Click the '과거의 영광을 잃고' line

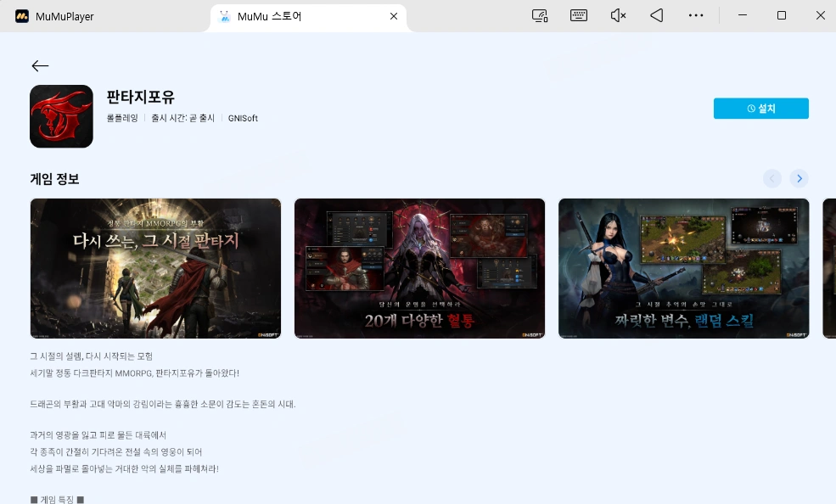pyautogui.click(x=98, y=435)
